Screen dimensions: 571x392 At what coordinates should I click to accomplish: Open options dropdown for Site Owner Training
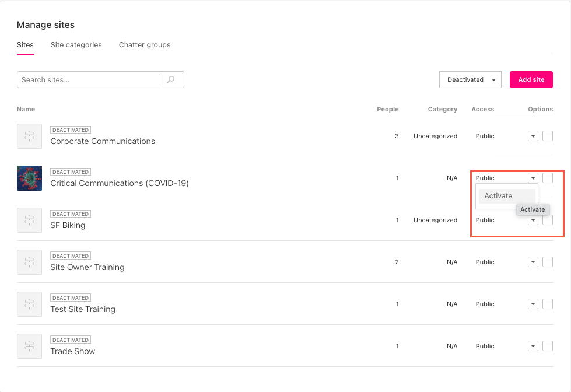533,262
